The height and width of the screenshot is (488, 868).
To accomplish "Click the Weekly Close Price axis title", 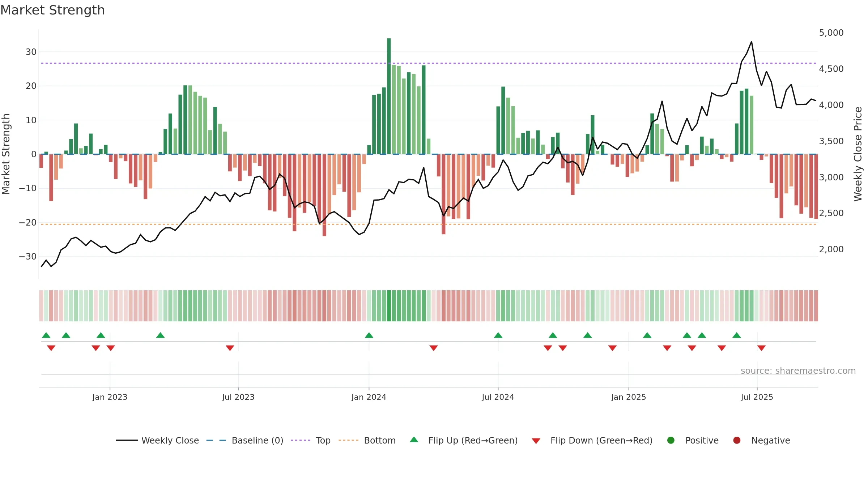I will click(858, 154).
